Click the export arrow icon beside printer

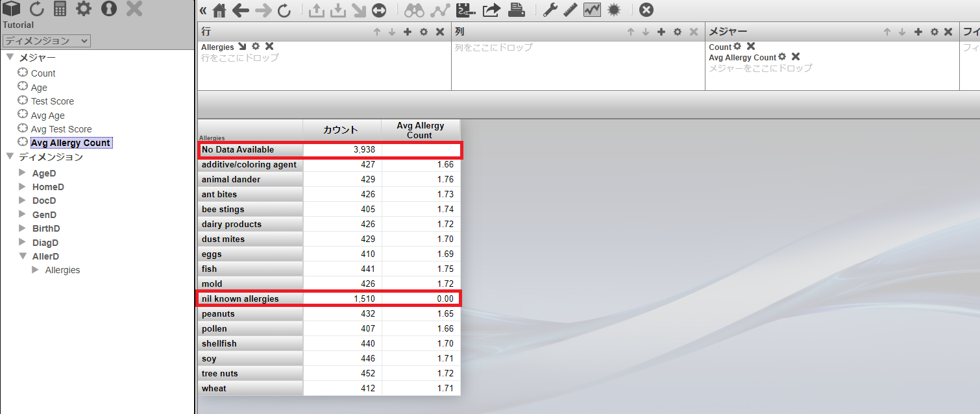492,10
